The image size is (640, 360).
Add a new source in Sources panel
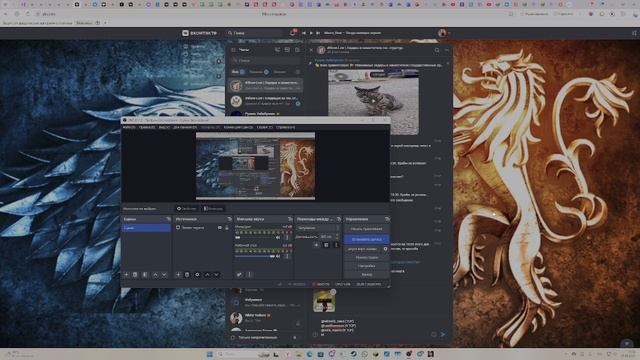pyautogui.click(x=178, y=275)
